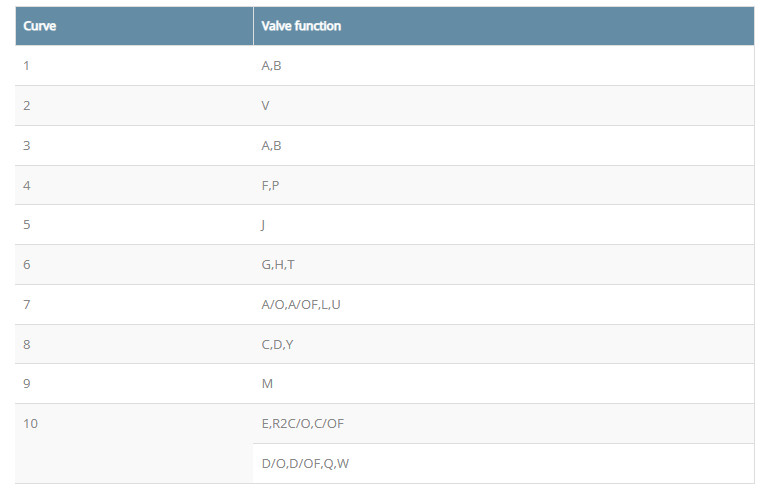768x489 pixels.
Task: Click the Curve column header
Action: [40, 26]
